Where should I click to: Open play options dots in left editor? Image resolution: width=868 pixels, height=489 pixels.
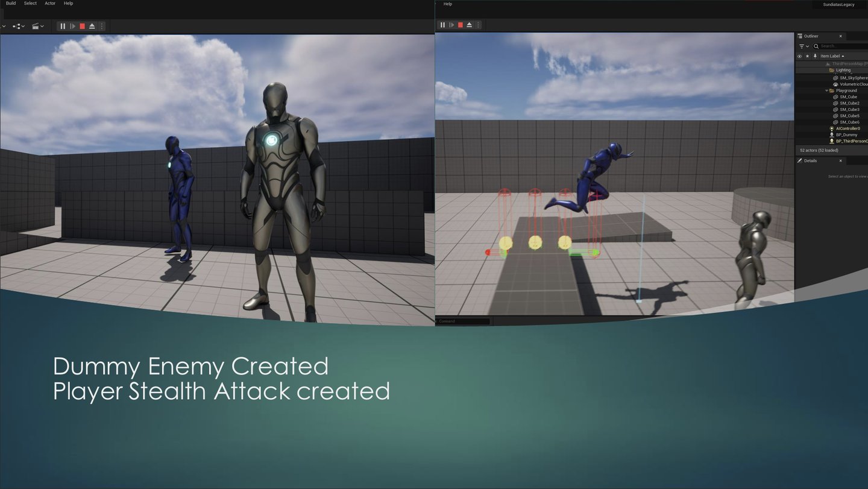101,26
